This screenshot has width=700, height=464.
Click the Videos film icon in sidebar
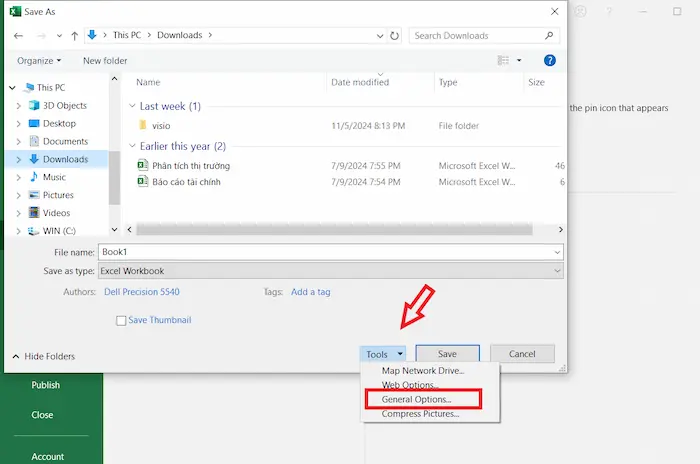34,213
